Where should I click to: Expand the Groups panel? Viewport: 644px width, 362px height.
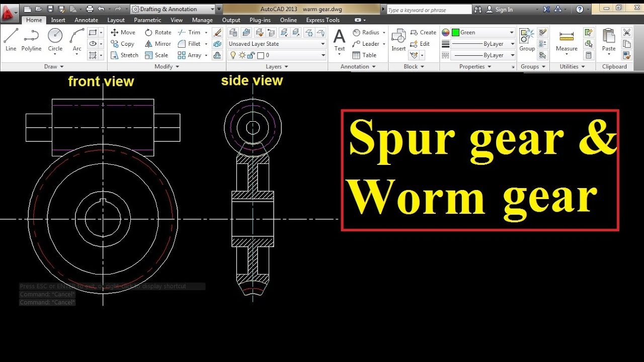(533, 66)
